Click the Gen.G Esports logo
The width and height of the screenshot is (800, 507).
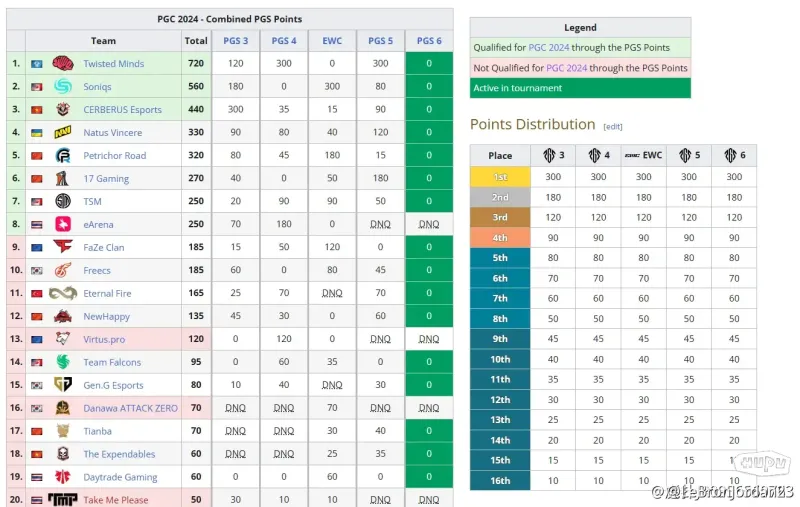coord(63,385)
